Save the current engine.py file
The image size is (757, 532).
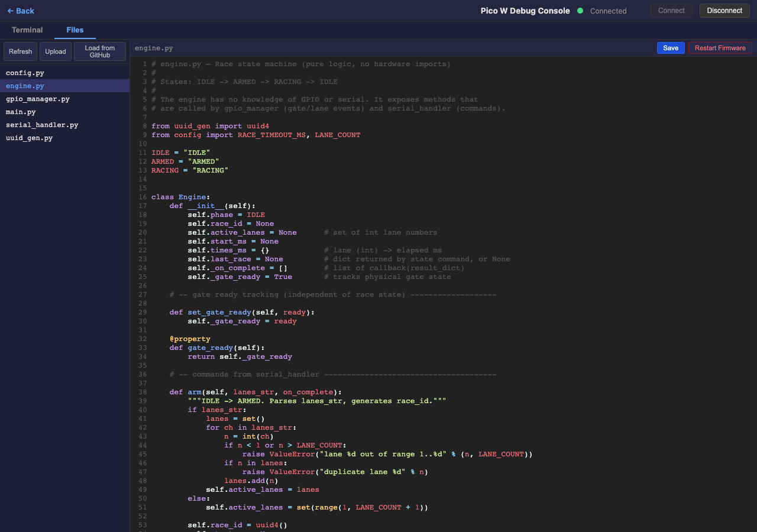671,47
